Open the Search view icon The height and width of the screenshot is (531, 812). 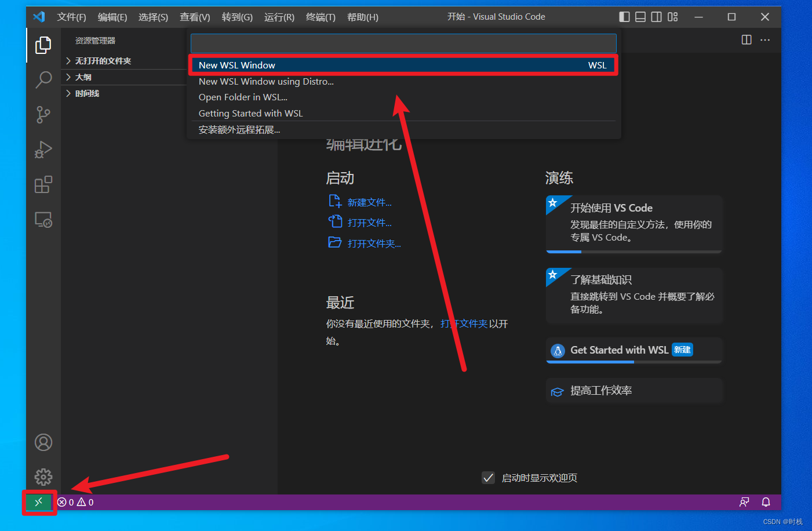coord(43,79)
